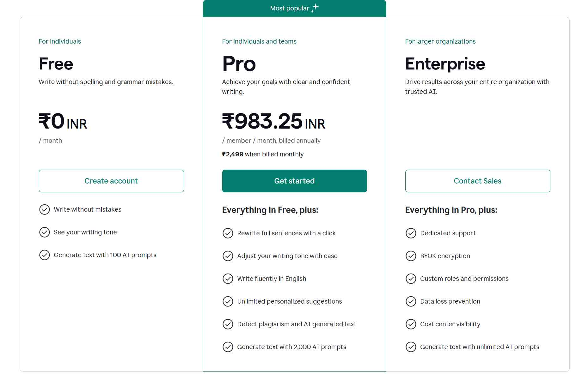
Task: Click the Contact Sales button
Action: [477, 181]
